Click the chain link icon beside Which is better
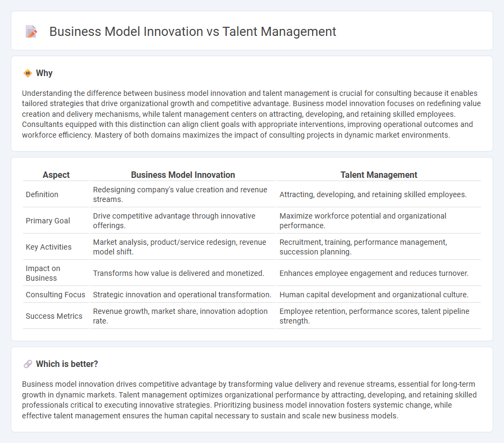The image size is (504, 443). tap(28, 364)
